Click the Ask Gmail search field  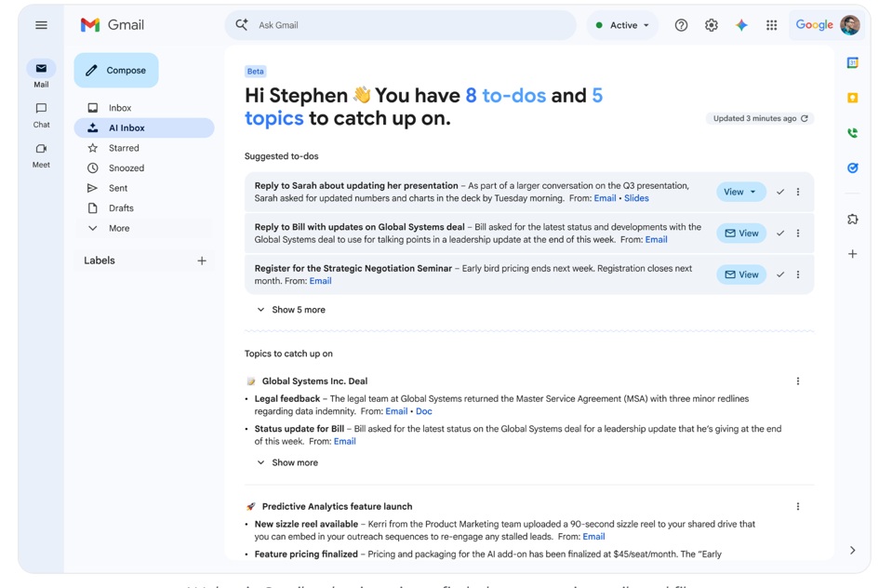point(409,25)
